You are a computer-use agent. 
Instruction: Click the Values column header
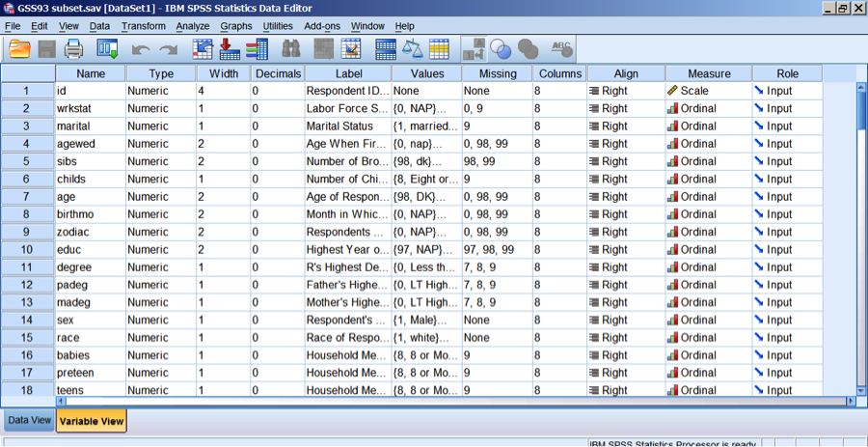click(427, 73)
